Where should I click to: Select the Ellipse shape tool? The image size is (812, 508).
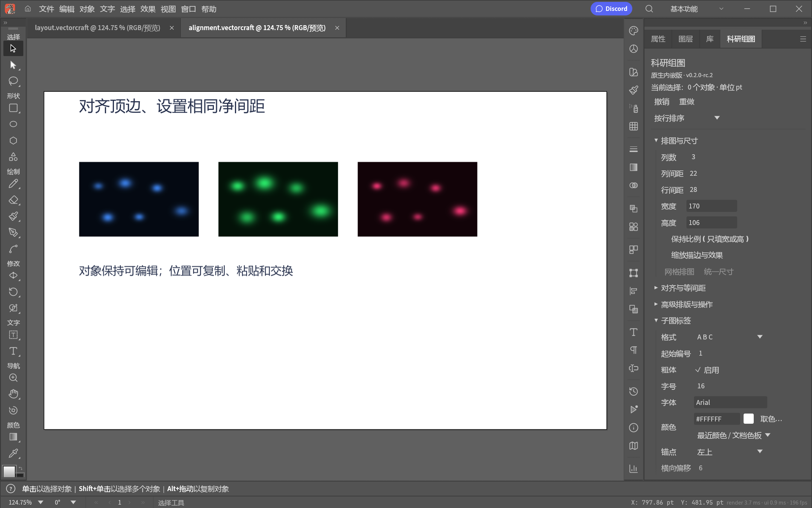13,124
